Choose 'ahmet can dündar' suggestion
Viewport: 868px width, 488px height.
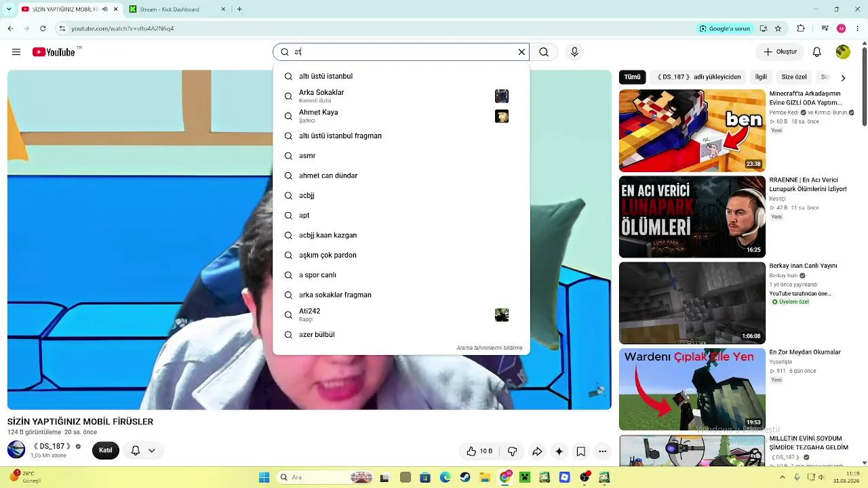coord(401,176)
